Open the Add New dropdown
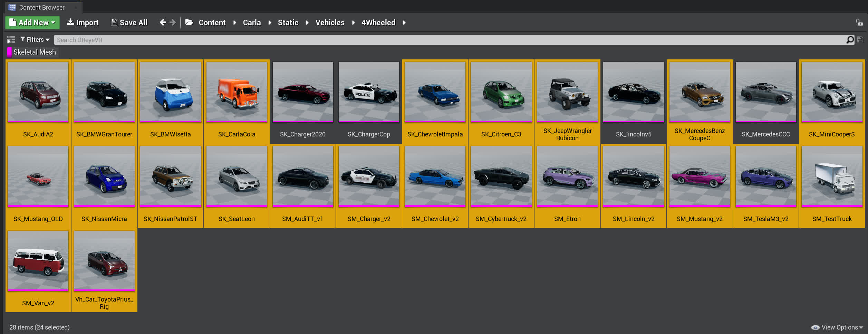The height and width of the screenshot is (334, 868). [32, 22]
